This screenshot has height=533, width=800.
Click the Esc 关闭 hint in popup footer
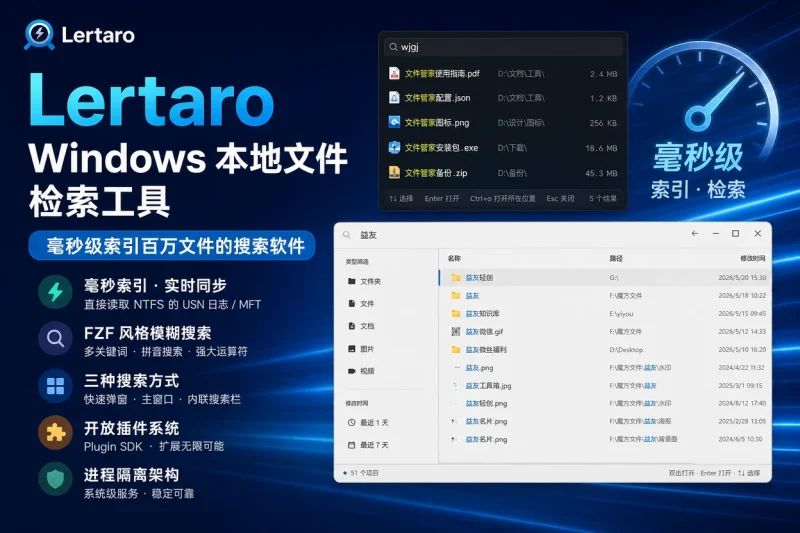pos(560,198)
